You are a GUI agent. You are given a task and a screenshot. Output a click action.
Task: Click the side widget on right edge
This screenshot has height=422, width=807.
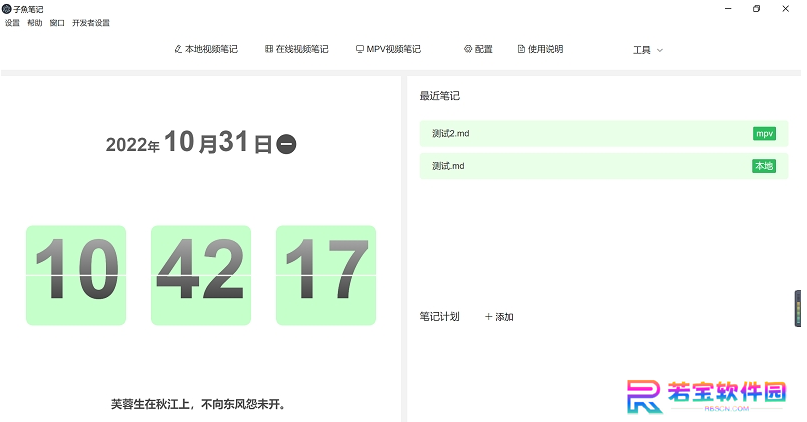(798, 308)
